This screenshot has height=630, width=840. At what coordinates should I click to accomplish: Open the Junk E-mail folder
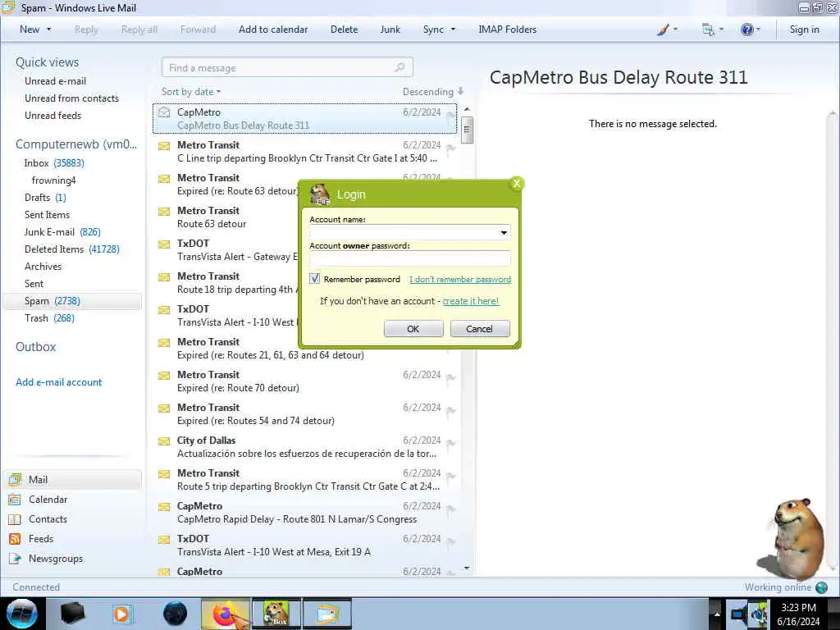[x=62, y=232]
